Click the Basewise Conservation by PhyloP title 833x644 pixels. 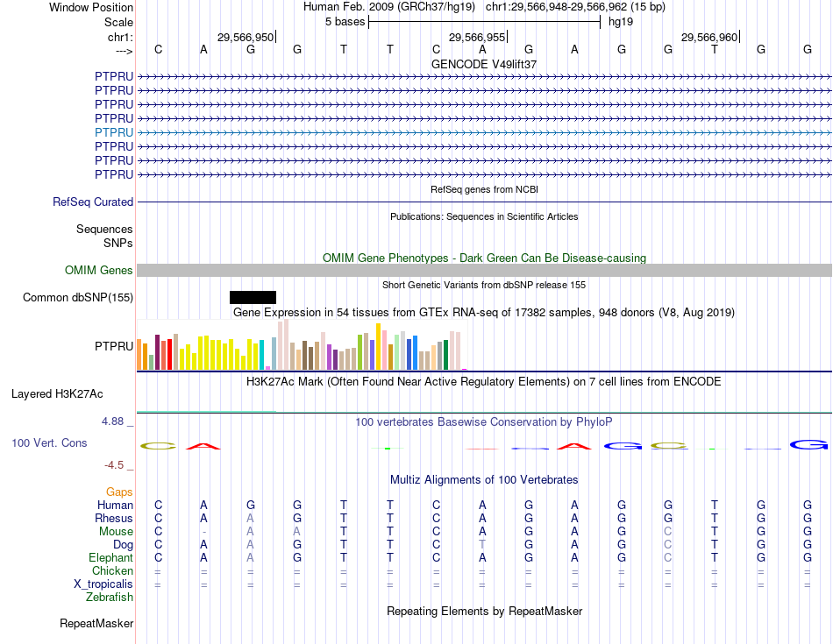pyautogui.click(x=484, y=422)
